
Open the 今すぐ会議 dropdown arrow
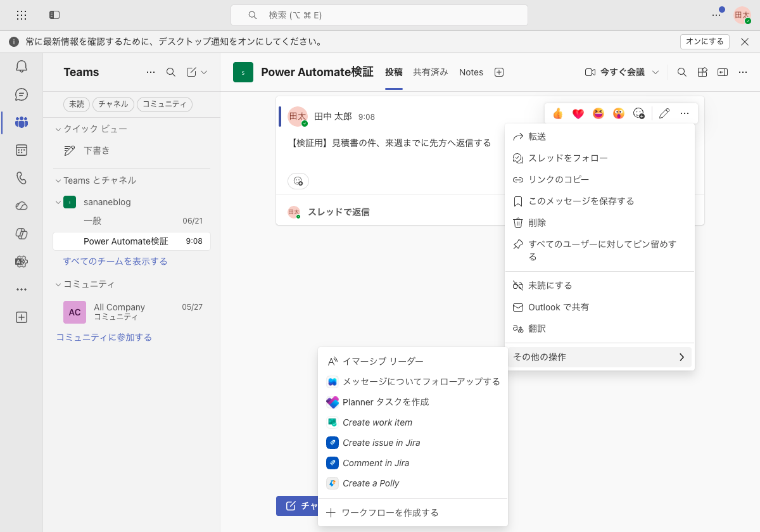coord(655,72)
